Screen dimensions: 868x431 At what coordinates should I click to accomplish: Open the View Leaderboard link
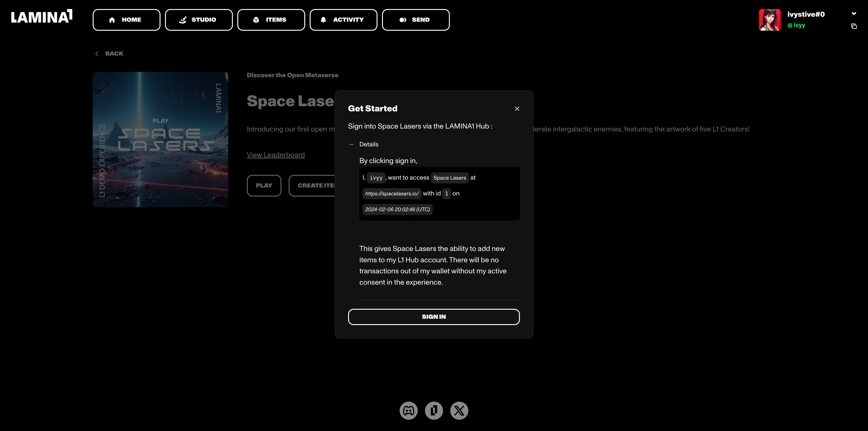(x=276, y=155)
